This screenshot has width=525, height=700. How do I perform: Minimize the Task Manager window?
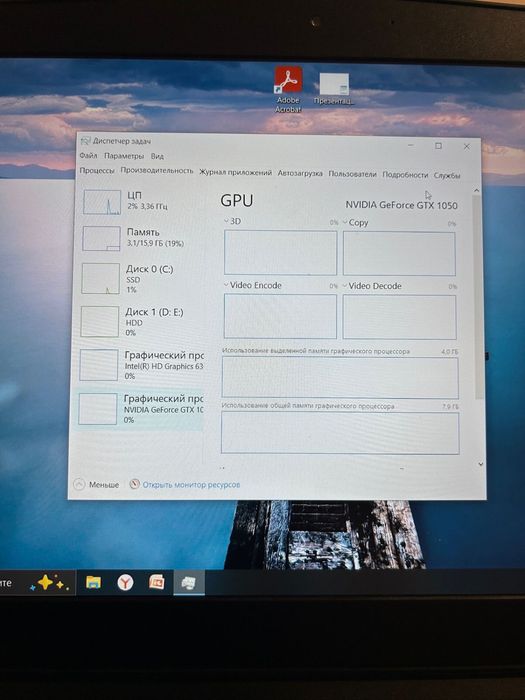tap(411, 146)
